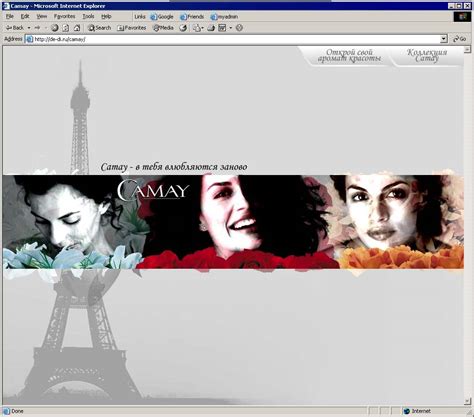The image size is (474, 417).
Task: Maximize the Internet Explorer window
Action: coord(459,6)
